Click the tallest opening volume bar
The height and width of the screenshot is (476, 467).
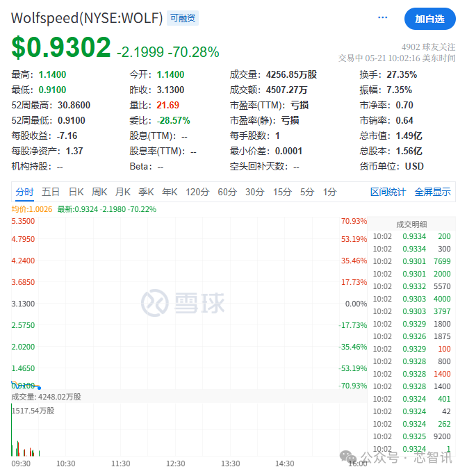(12, 429)
